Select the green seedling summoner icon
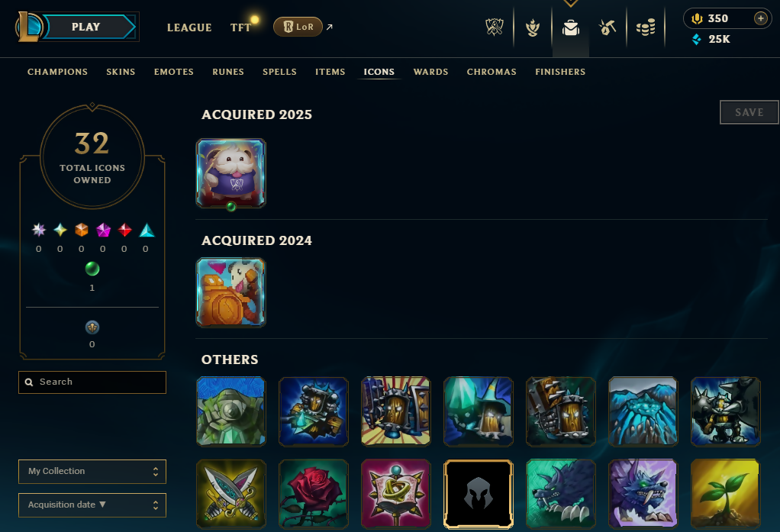This screenshot has width=780, height=532. tap(725, 494)
